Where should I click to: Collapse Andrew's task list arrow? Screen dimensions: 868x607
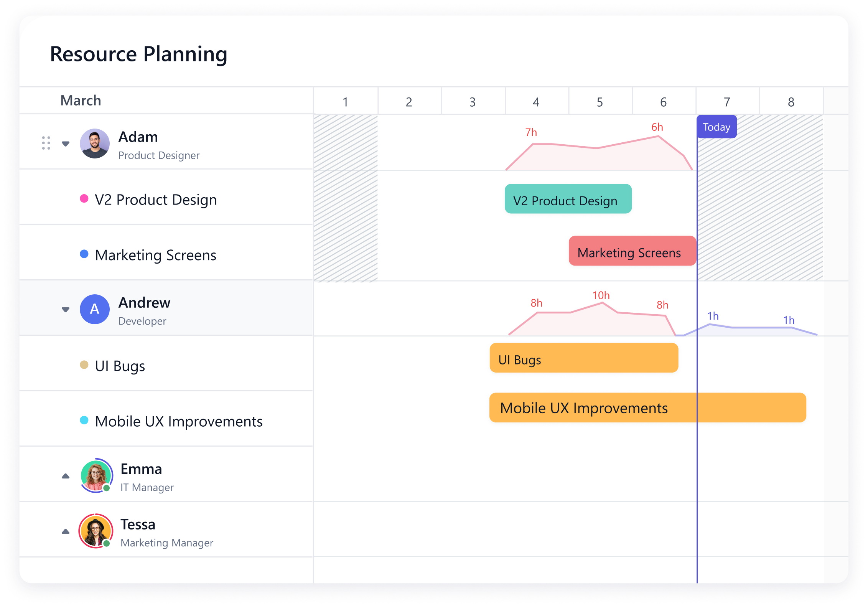pyautogui.click(x=66, y=310)
